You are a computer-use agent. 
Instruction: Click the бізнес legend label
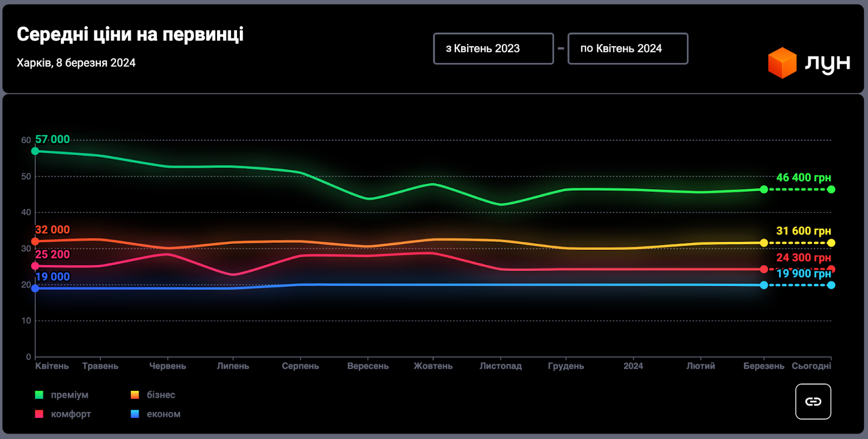click(x=161, y=395)
